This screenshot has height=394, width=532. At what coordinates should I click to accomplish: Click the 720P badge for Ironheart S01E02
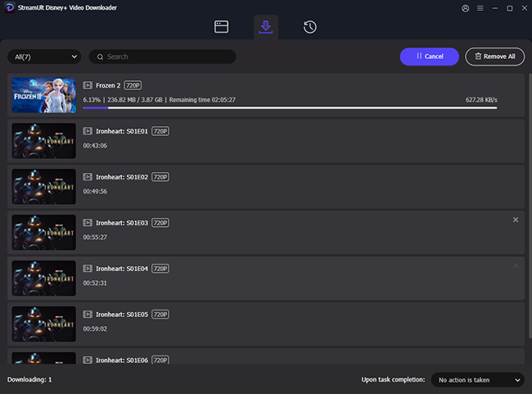point(160,177)
